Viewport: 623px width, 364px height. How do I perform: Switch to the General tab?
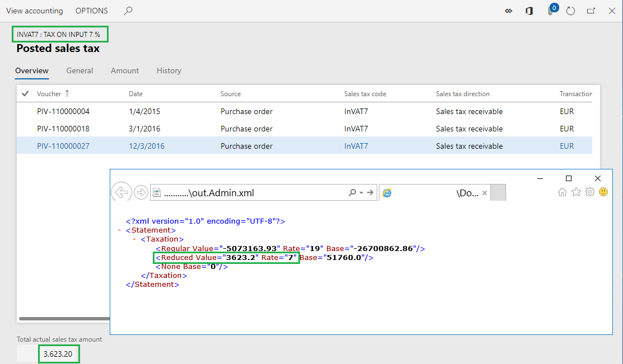coord(79,70)
